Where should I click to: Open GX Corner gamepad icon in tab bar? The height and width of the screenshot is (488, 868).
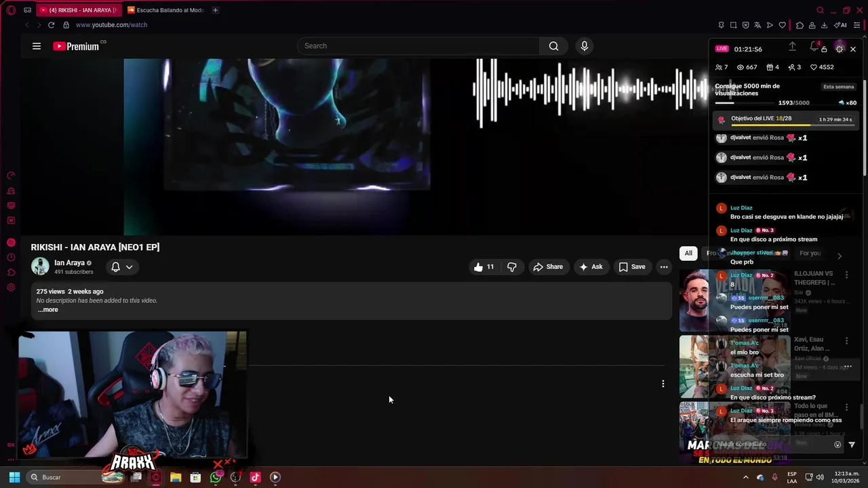(x=27, y=10)
